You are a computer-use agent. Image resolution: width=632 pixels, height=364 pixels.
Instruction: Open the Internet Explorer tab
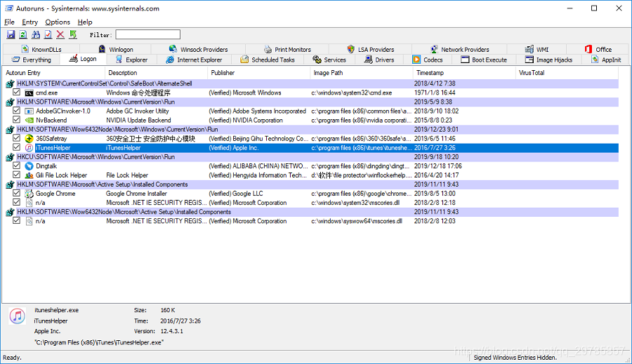[x=194, y=60]
